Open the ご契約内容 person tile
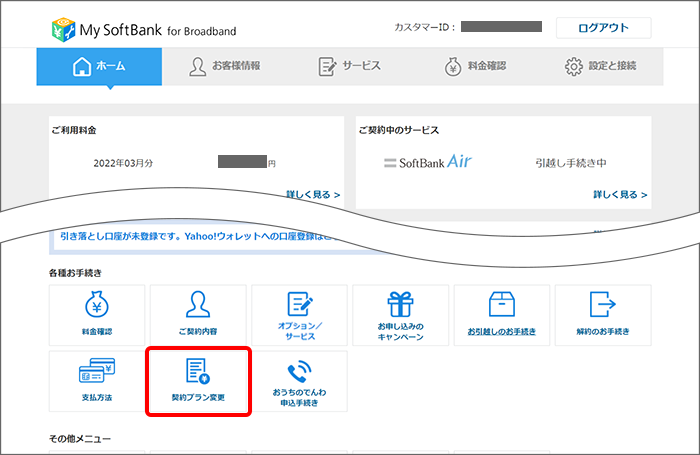This screenshot has width=700, height=455. (198, 315)
